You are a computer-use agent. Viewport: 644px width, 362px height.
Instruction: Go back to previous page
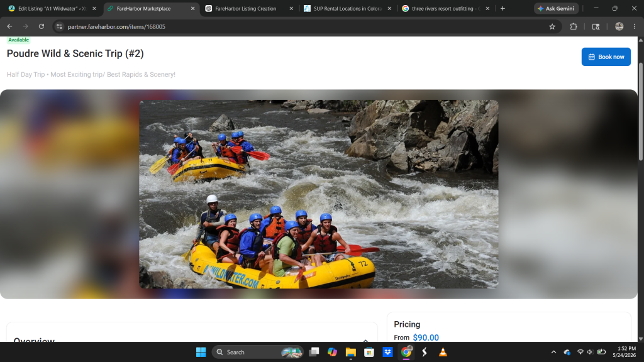(9, 26)
